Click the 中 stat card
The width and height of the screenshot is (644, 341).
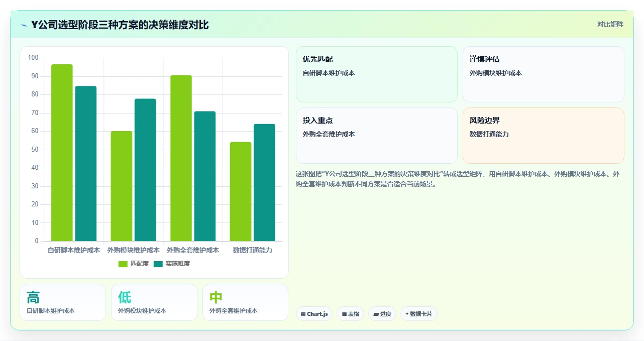click(x=245, y=302)
